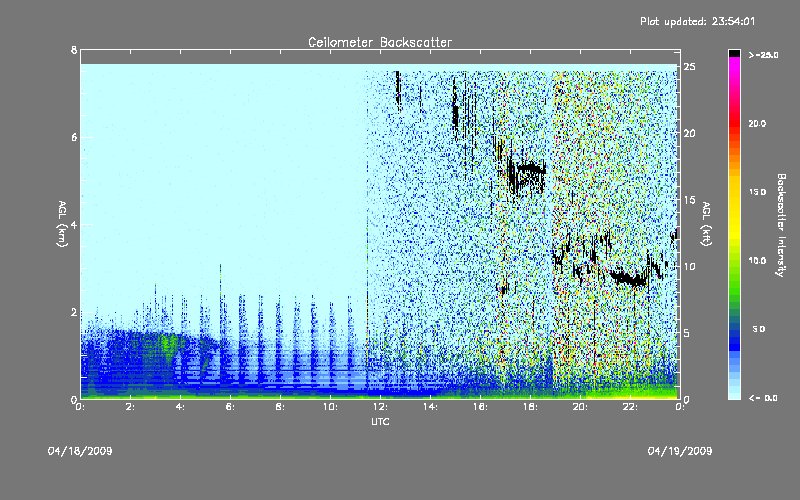
Task: Click the left 'AGL (km)' axis label
Action: tap(62, 224)
